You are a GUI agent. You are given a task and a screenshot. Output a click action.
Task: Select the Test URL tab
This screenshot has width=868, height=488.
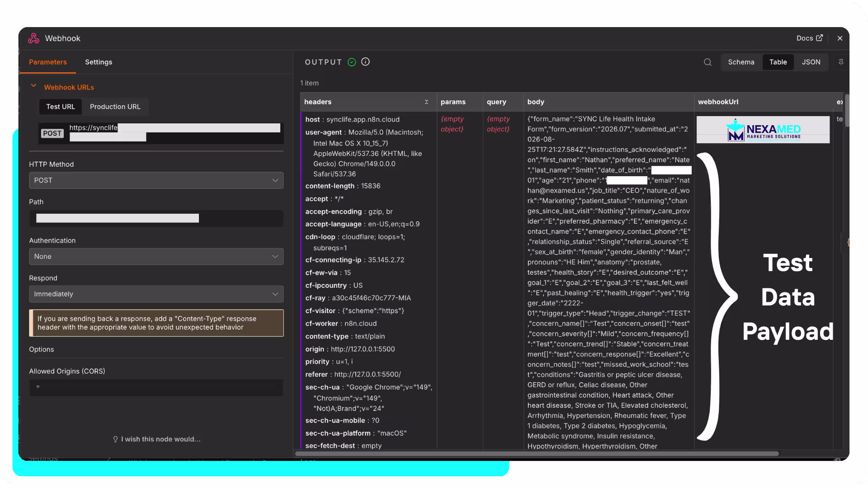point(61,107)
